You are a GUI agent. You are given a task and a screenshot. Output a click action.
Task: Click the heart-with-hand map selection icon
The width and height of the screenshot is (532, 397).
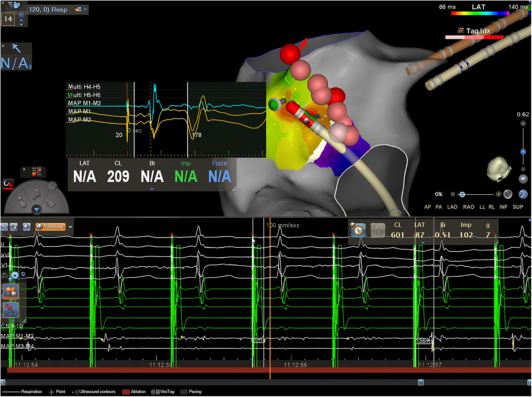(11, 292)
